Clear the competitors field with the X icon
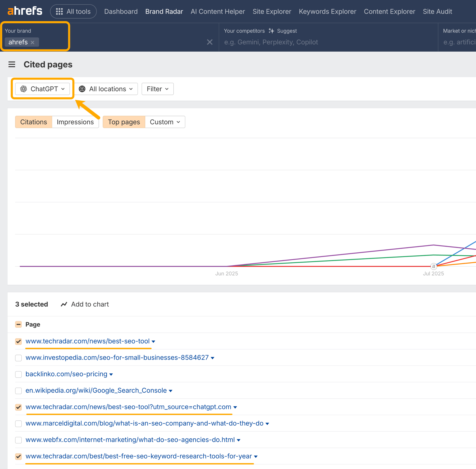This screenshot has width=476, height=469. [x=209, y=42]
